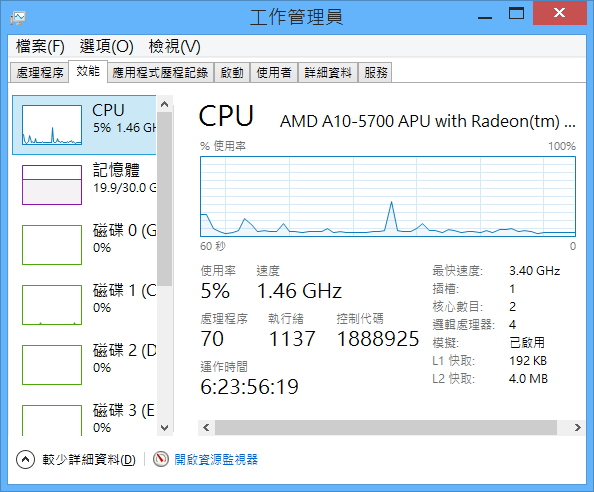This screenshot has width=594, height=492.
Task: Select the 記憶體 memory usage thumbnail
Action: (52, 185)
